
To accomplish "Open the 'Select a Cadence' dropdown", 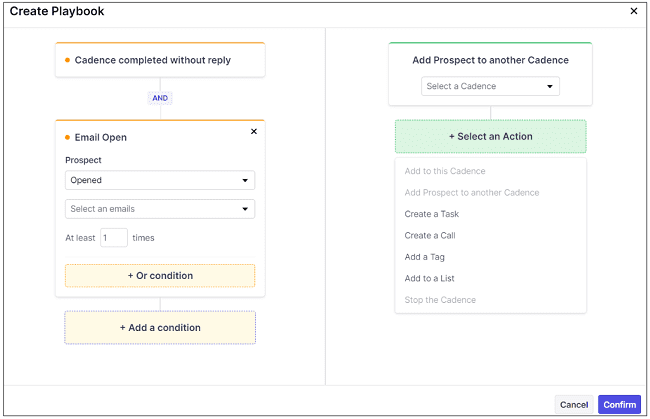I will 490,86.
